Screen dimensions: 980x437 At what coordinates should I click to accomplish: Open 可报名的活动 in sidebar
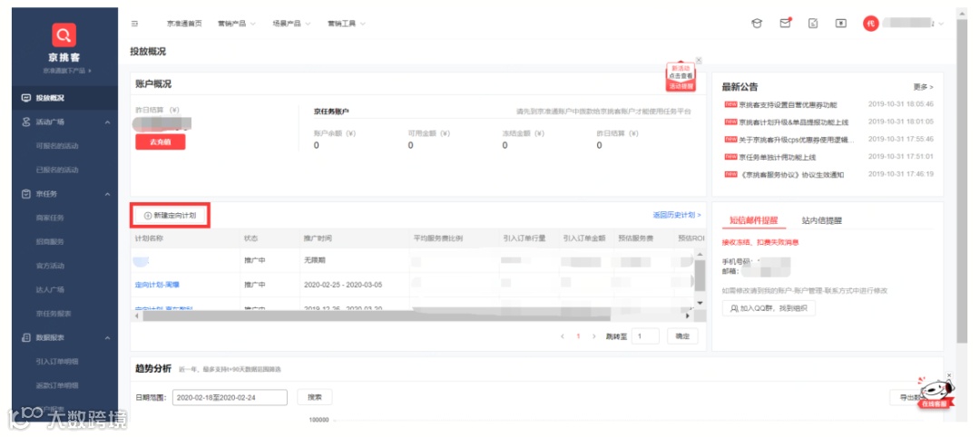click(x=57, y=146)
